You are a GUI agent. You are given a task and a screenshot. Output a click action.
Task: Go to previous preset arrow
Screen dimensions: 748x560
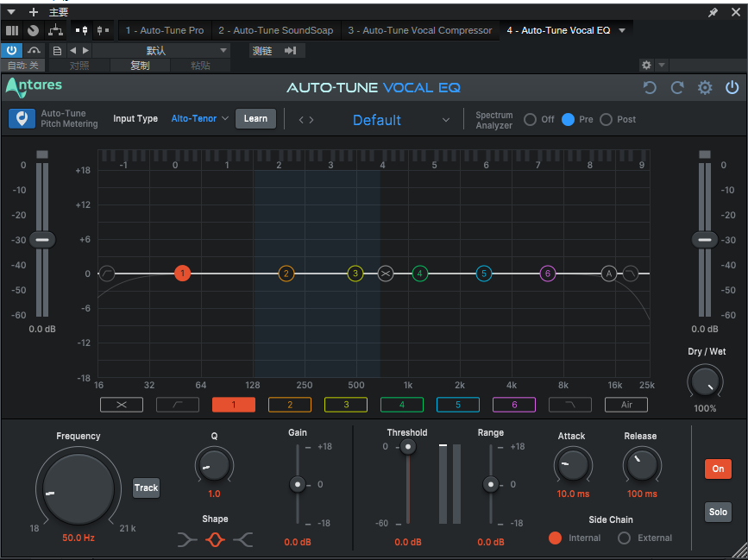click(301, 120)
